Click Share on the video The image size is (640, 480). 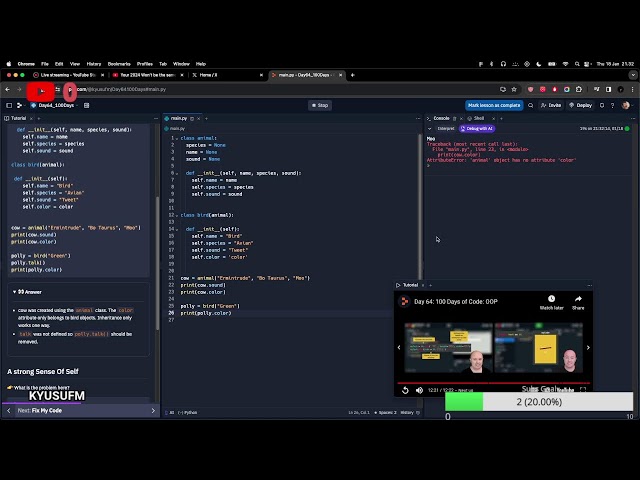[578, 302]
